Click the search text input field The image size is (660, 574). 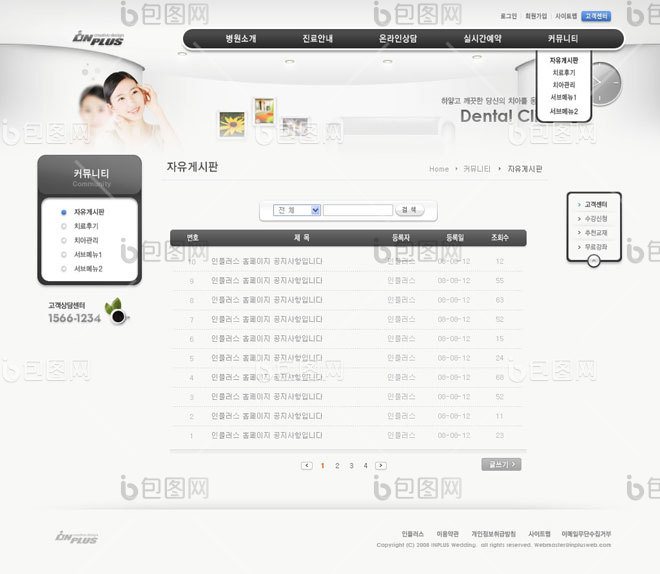click(x=358, y=210)
